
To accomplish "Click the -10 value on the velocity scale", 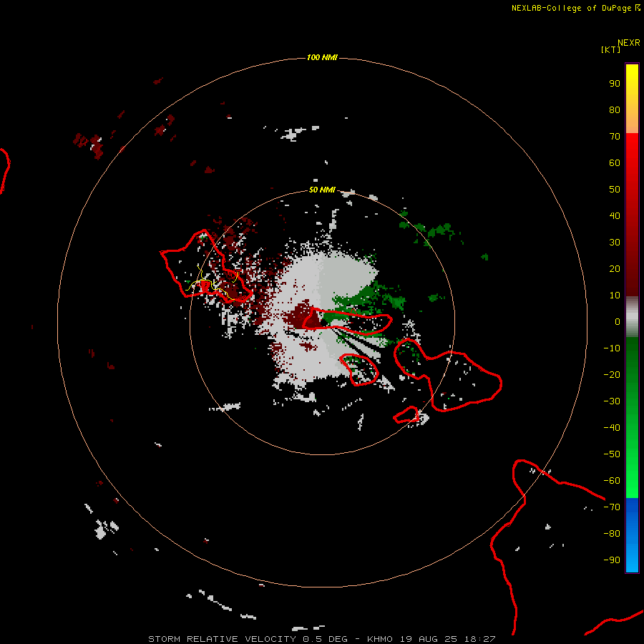I will click(612, 348).
